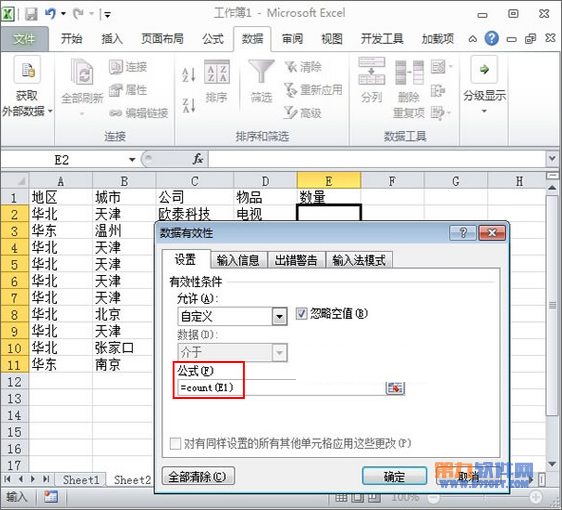Click the fx insert function icon

[x=198, y=159]
